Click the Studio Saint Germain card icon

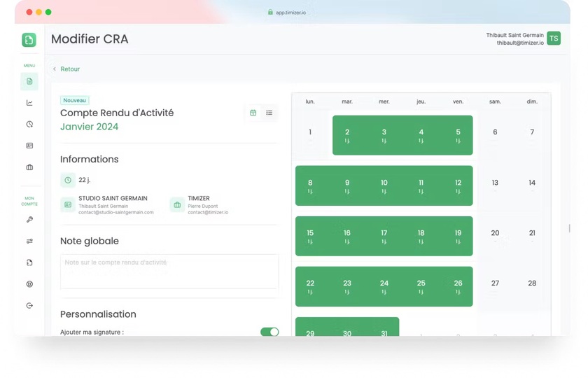tap(68, 204)
